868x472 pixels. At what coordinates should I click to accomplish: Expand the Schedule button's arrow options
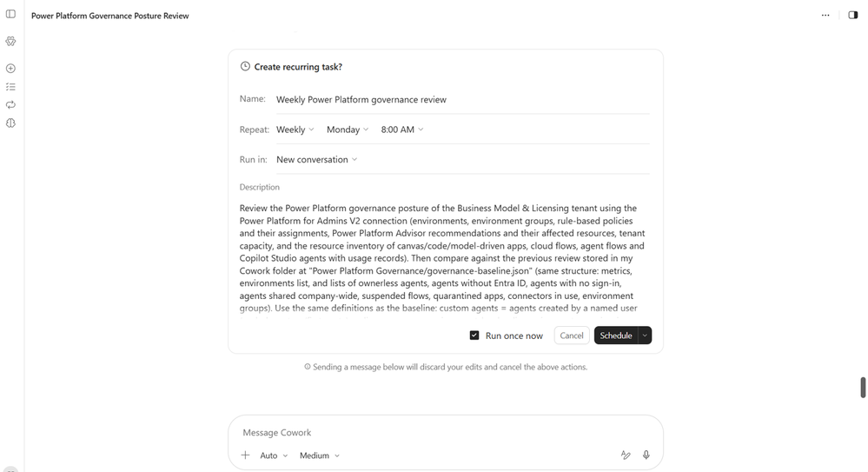[645, 336]
